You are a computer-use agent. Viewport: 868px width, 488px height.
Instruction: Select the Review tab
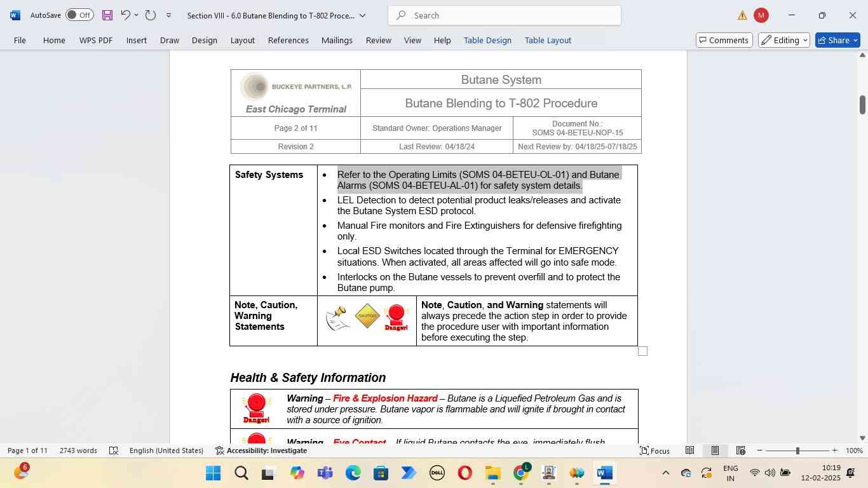point(379,40)
